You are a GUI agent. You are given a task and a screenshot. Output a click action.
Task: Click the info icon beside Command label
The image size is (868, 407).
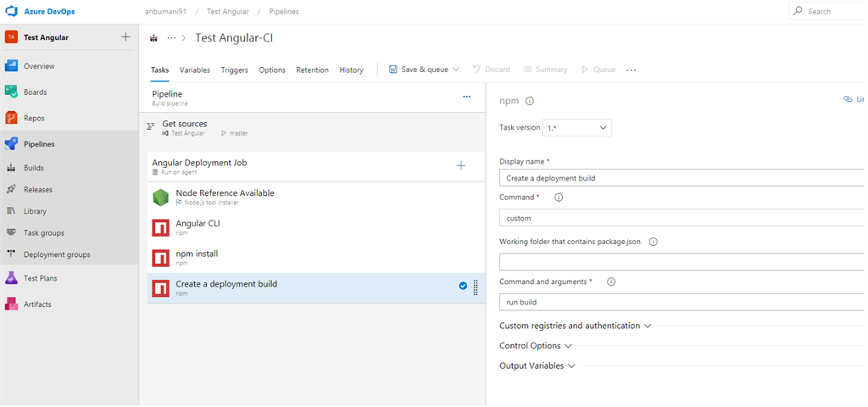pyautogui.click(x=559, y=197)
